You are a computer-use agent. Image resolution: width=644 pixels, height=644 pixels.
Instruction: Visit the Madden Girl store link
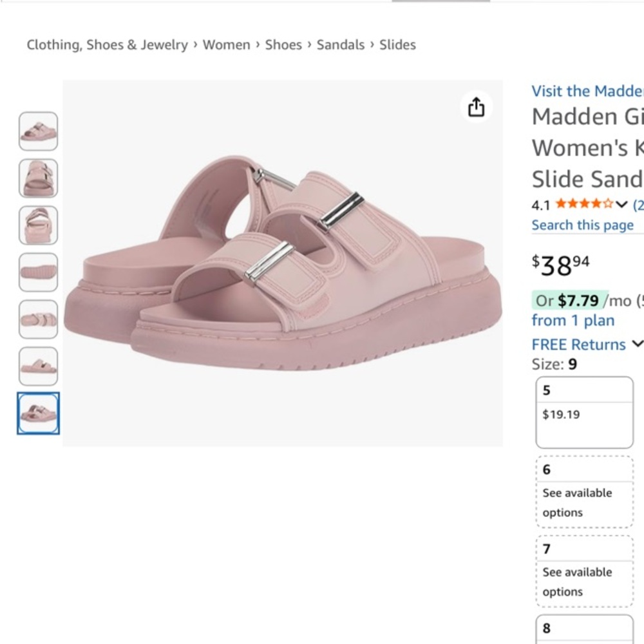(585, 91)
